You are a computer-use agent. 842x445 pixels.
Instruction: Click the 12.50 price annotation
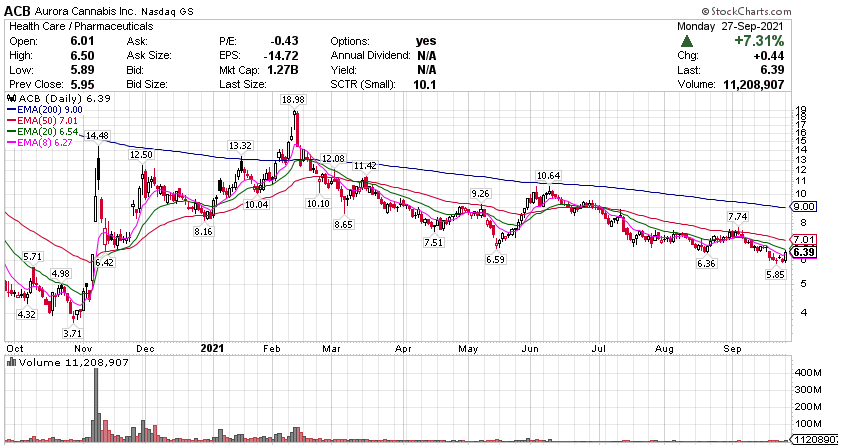click(x=140, y=155)
